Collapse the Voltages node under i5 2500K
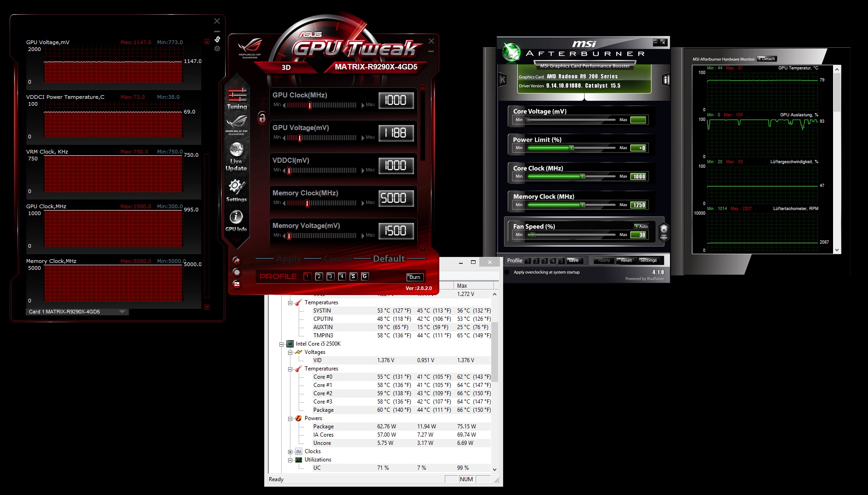 [290, 353]
